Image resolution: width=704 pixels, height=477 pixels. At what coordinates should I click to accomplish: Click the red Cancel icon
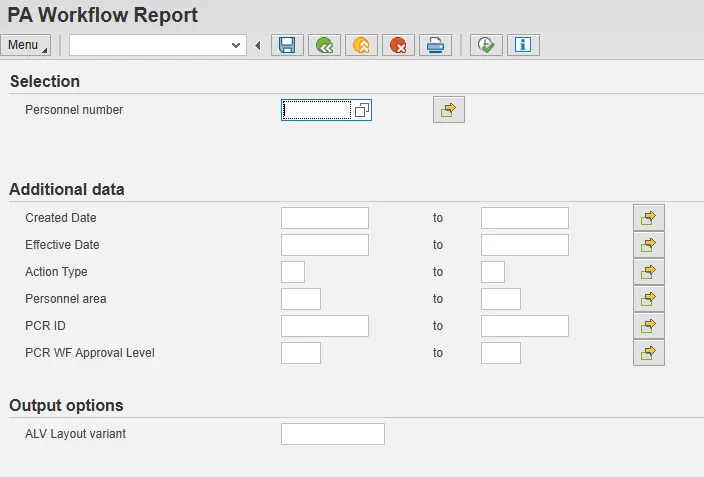398,45
